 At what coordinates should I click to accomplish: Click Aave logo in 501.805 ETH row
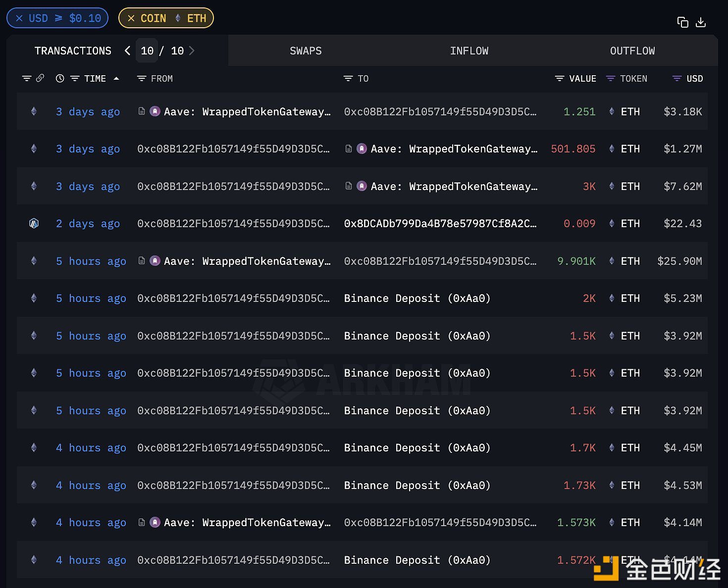pyautogui.click(x=362, y=148)
